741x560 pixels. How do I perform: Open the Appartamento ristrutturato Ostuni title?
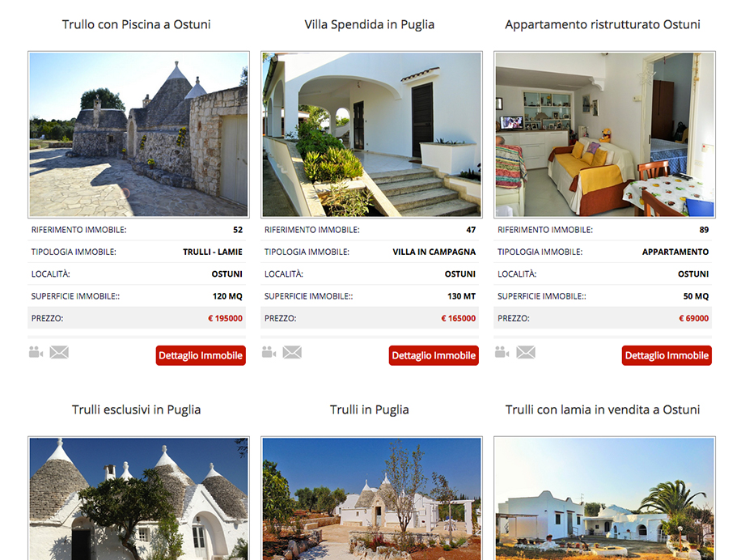(603, 24)
